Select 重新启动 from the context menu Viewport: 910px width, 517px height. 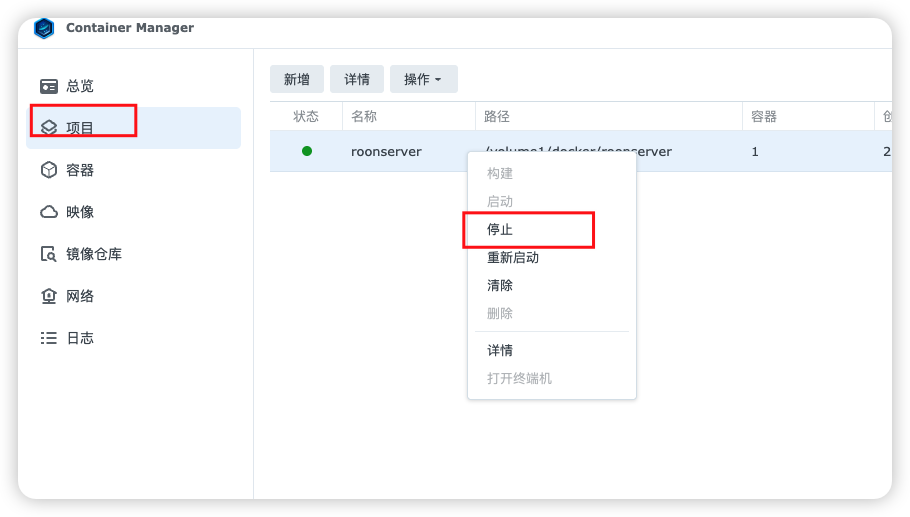click(x=513, y=257)
